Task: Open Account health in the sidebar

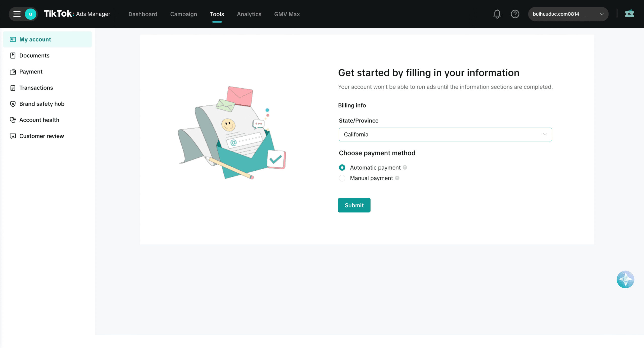Action: pyautogui.click(x=39, y=120)
